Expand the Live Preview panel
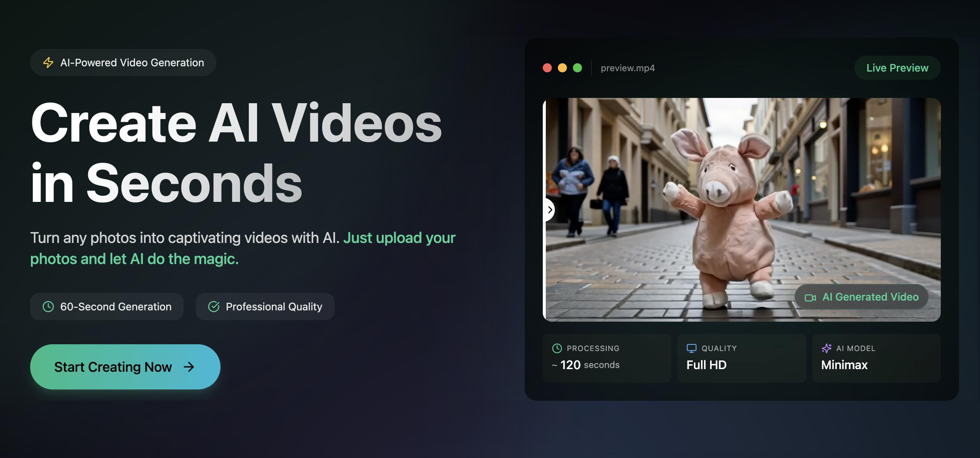The height and width of the screenshot is (458, 980). click(x=897, y=67)
